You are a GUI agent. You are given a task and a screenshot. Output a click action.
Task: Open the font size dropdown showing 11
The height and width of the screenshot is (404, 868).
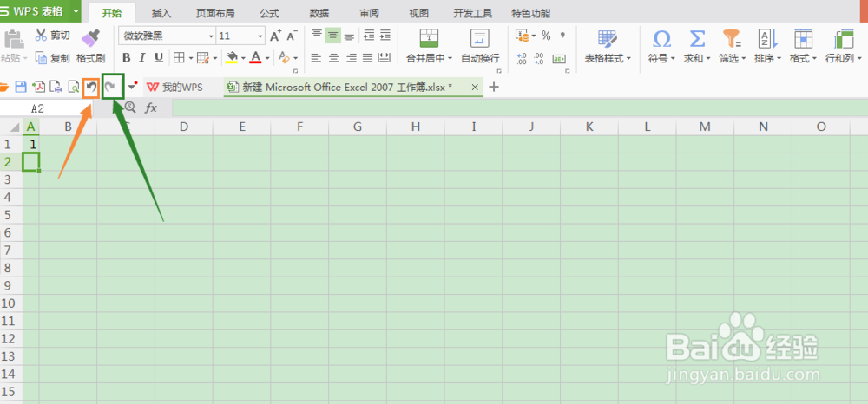coord(260,36)
